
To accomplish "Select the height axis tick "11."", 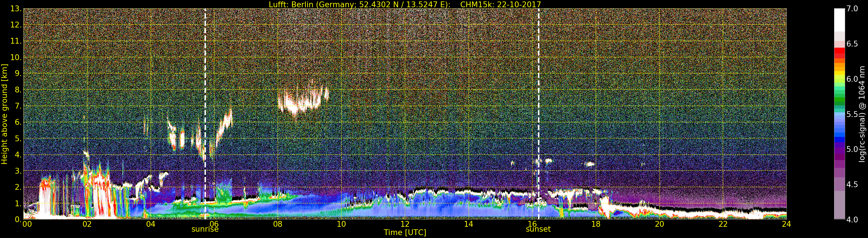I will point(16,41).
